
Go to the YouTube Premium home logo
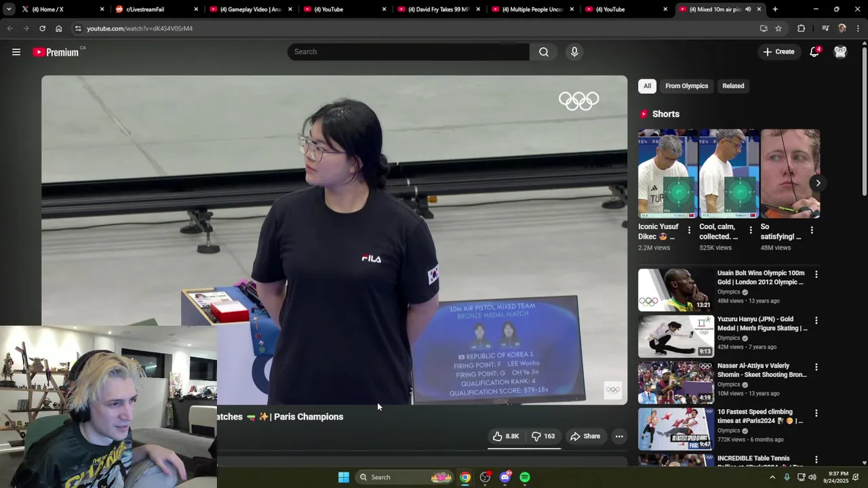56,52
